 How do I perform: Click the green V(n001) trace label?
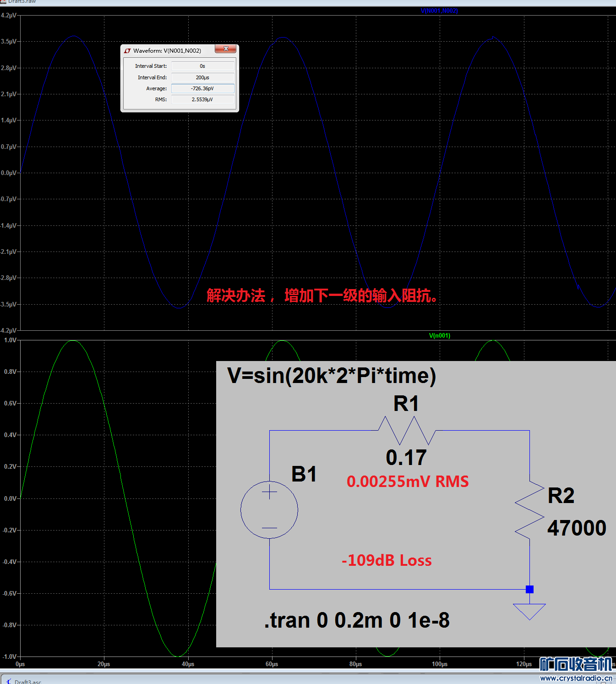click(440, 335)
